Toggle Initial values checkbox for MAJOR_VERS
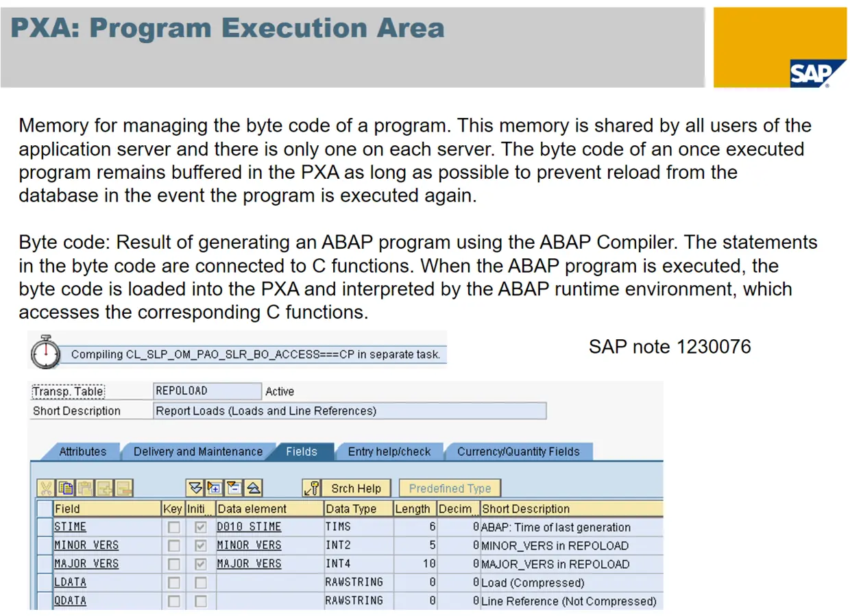This screenshot has width=850, height=616. (x=201, y=565)
